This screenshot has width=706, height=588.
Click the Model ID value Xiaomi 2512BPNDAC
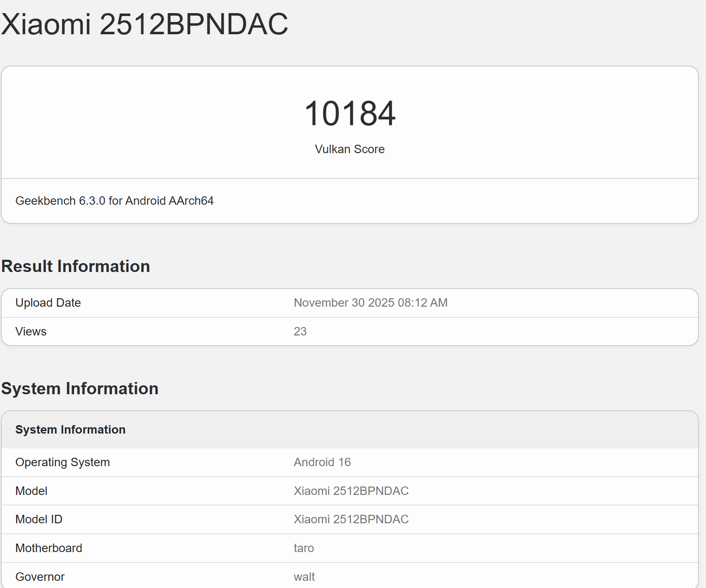coord(351,519)
